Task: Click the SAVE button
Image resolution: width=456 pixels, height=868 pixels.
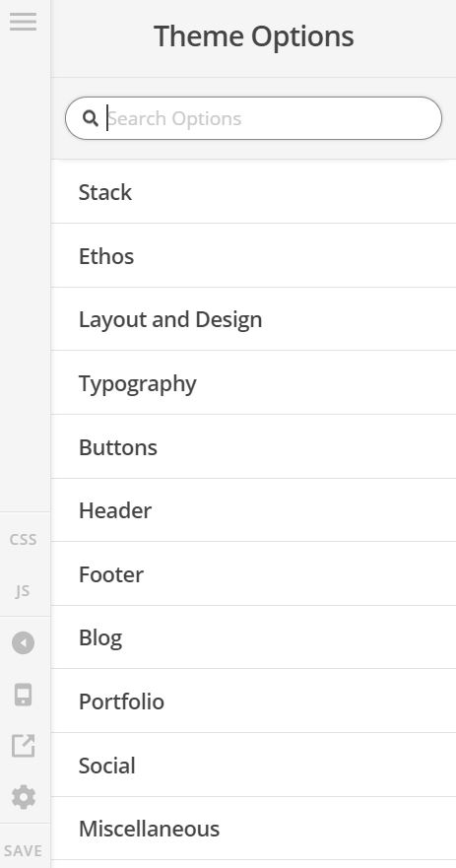Action: pyautogui.click(x=24, y=850)
